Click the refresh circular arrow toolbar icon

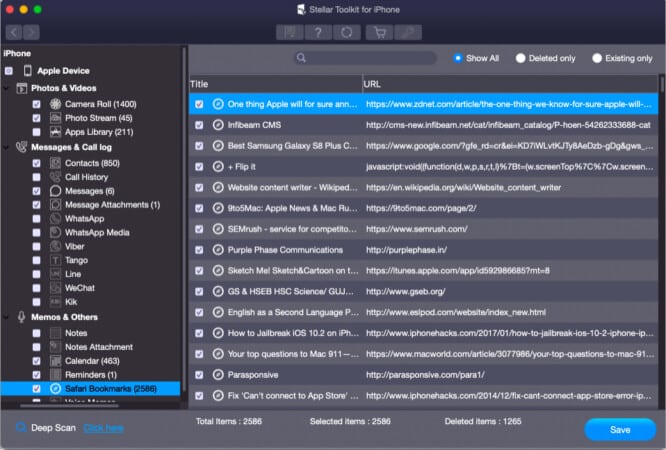(x=346, y=32)
